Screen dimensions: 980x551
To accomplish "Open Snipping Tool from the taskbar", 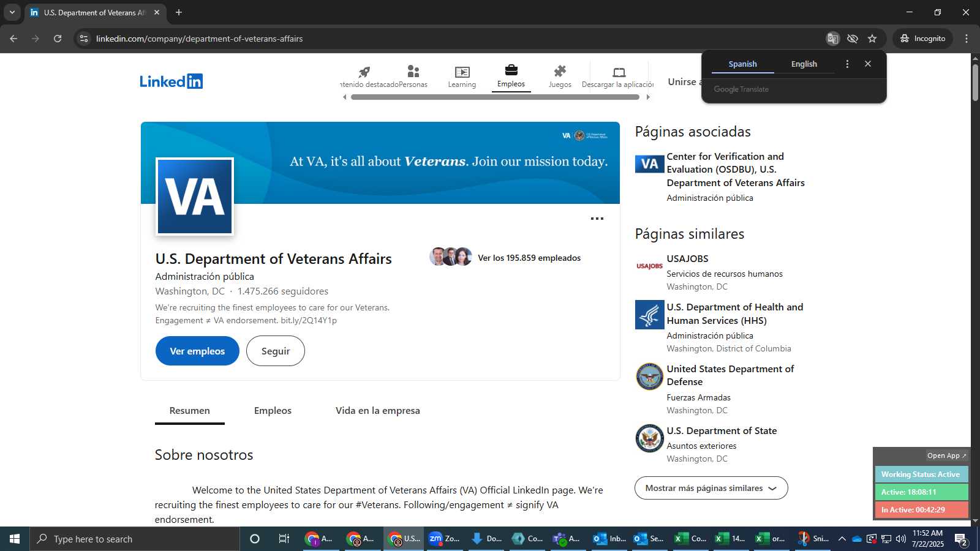I will 813,539.
